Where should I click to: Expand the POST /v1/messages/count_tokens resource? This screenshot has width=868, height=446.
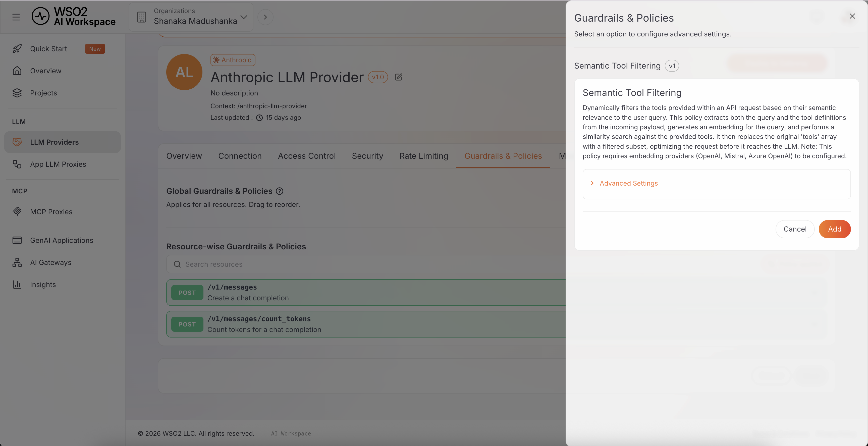coord(366,324)
